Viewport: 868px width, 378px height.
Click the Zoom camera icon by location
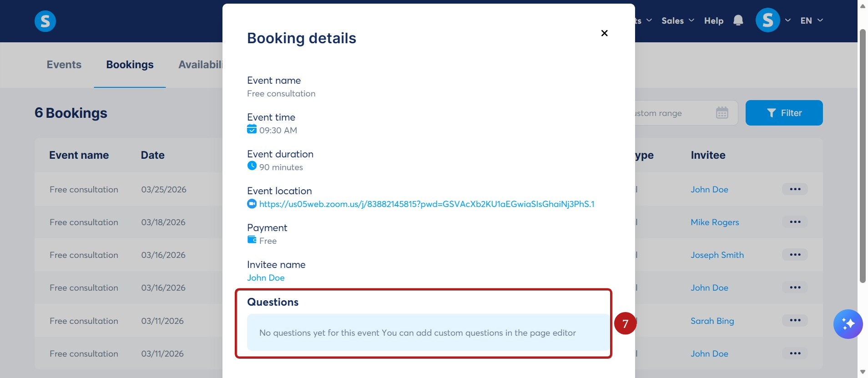(252, 204)
